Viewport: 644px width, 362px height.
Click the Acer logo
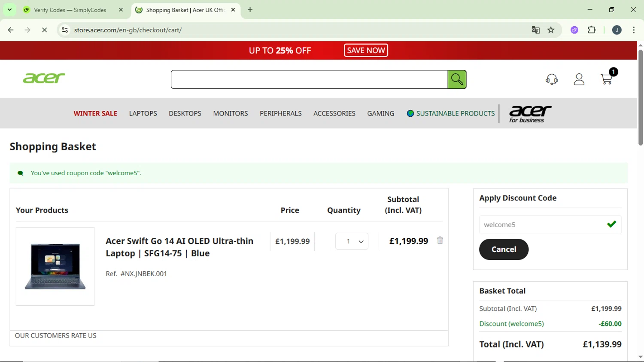coord(44,78)
